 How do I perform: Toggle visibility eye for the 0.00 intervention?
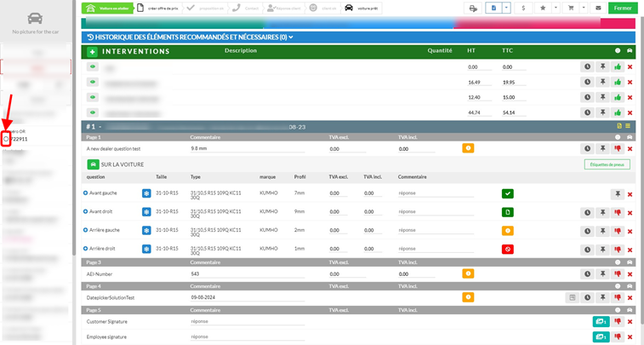coord(93,66)
